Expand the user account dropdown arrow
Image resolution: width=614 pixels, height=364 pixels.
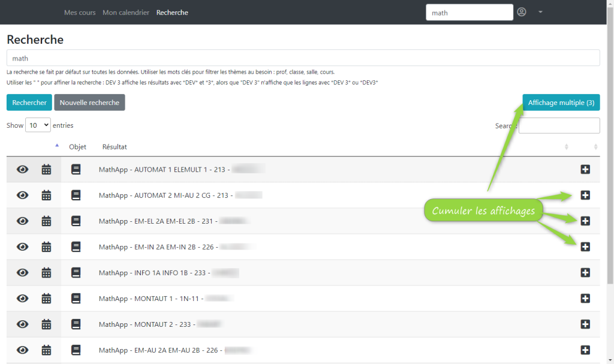click(x=540, y=12)
